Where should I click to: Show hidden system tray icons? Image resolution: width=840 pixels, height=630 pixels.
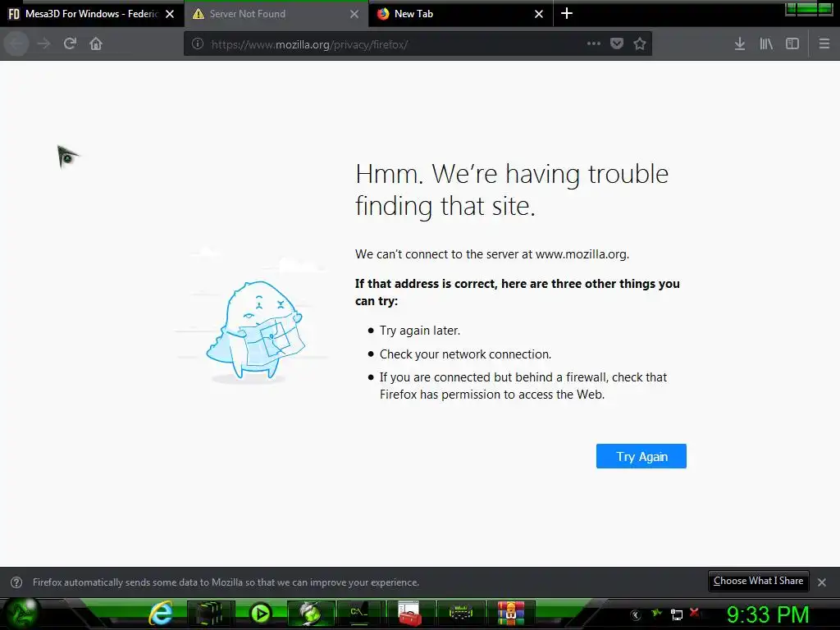(x=636, y=615)
